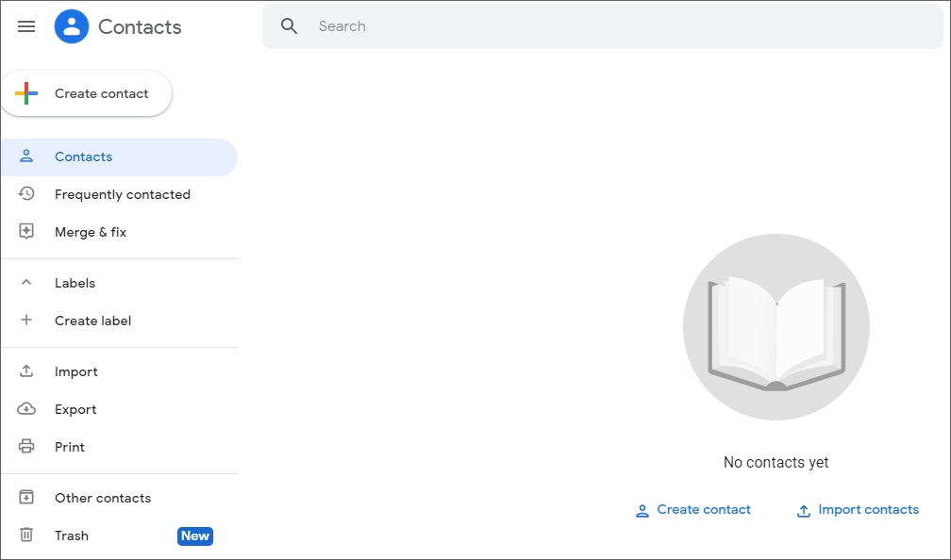
Task: Click the Frequently contacted clock icon
Action: click(27, 194)
